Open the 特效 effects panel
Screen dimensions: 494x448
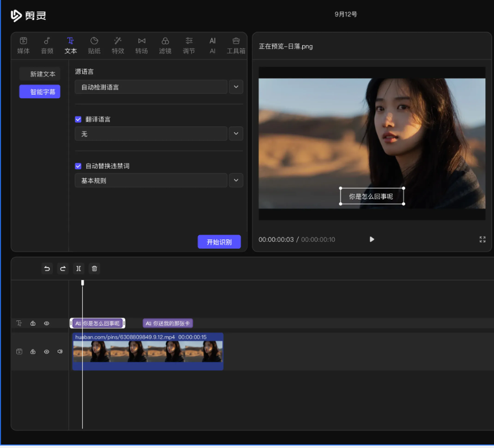click(118, 45)
